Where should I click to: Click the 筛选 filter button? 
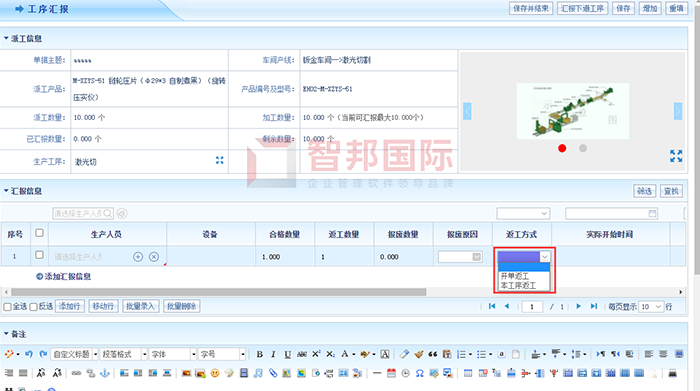point(644,191)
